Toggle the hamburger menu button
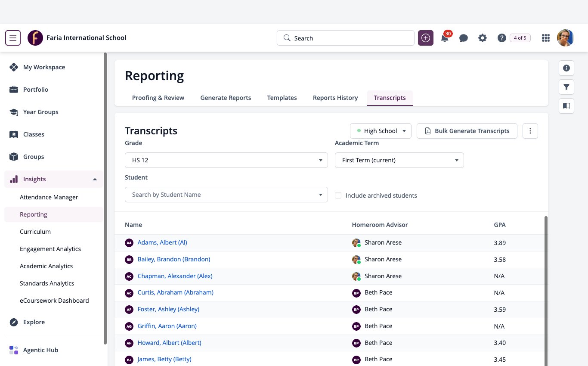 coord(13,38)
